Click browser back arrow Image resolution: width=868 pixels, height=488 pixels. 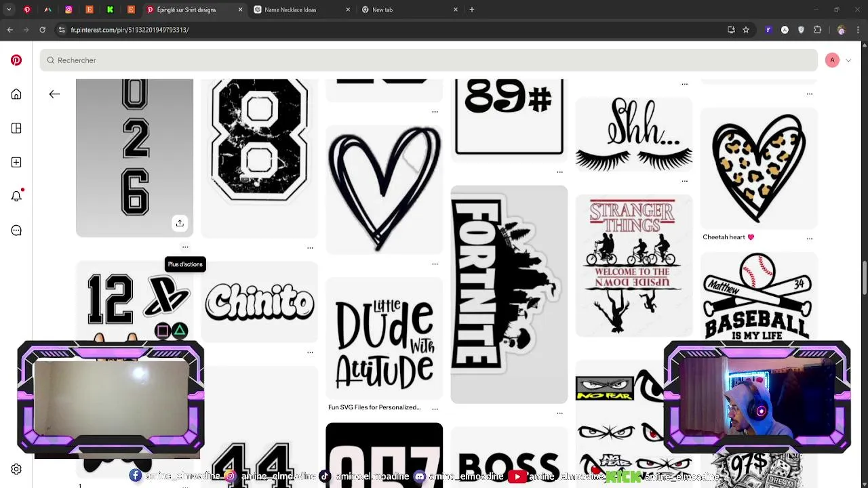9,30
